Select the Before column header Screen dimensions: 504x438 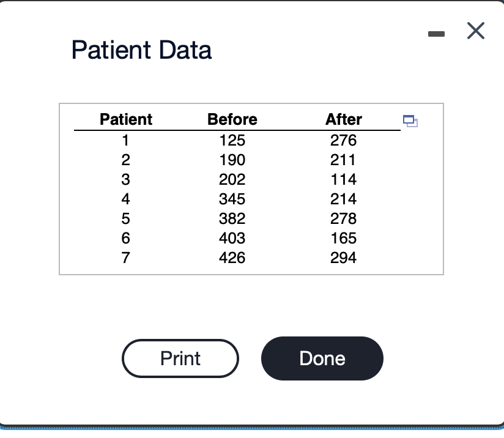(233, 119)
